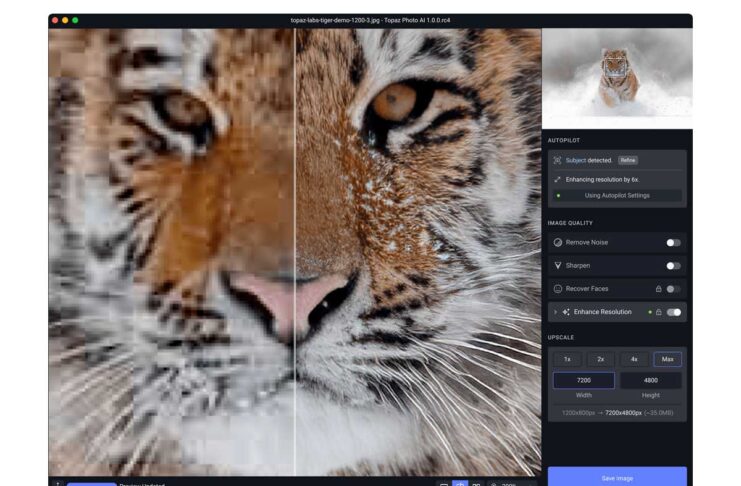Image resolution: width=741 pixels, height=486 pixels.
Task: Click the Enhance Resolution label
Action: [603, 312]
